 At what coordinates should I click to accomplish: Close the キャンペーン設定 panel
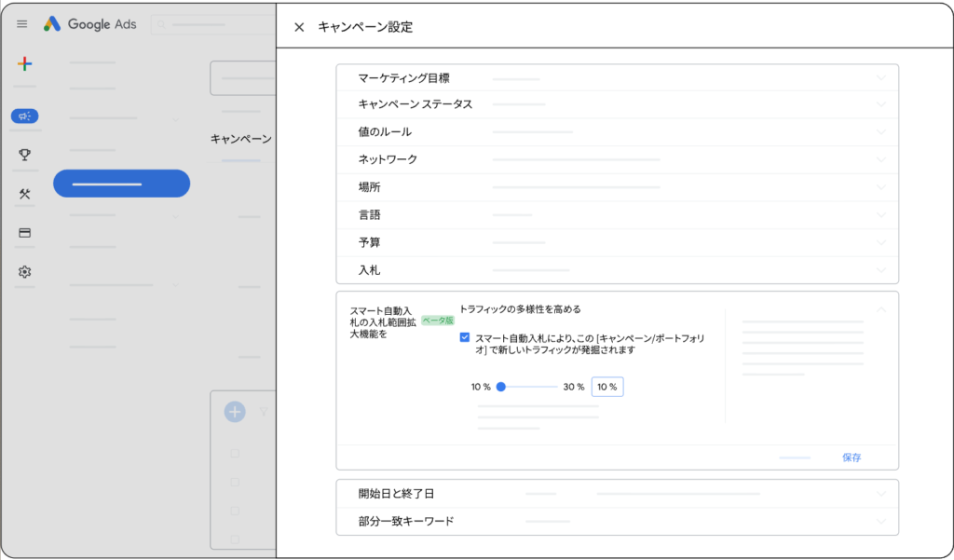pyautogui.click(x=299, y=28)
